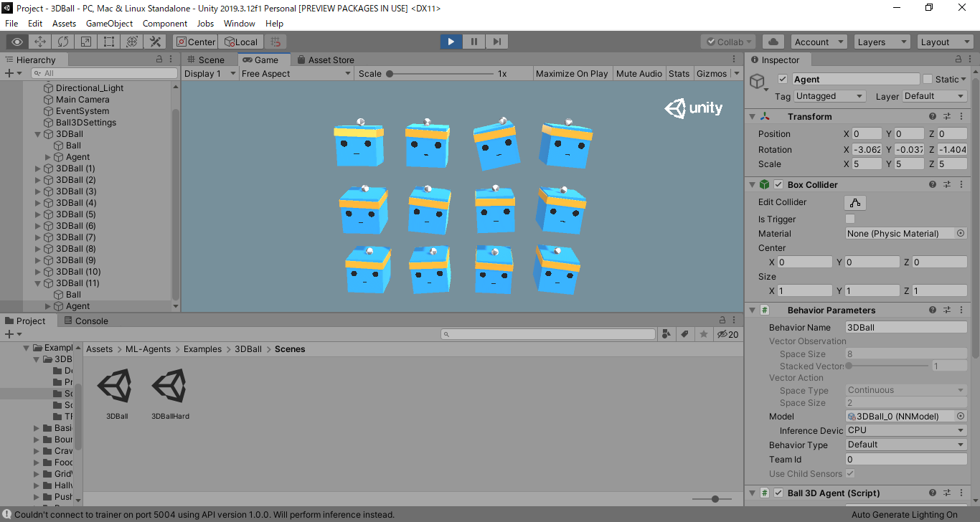Search by type in Project panel
The width and height of the screenshot is (980, 522).
[x=667, y=334]
